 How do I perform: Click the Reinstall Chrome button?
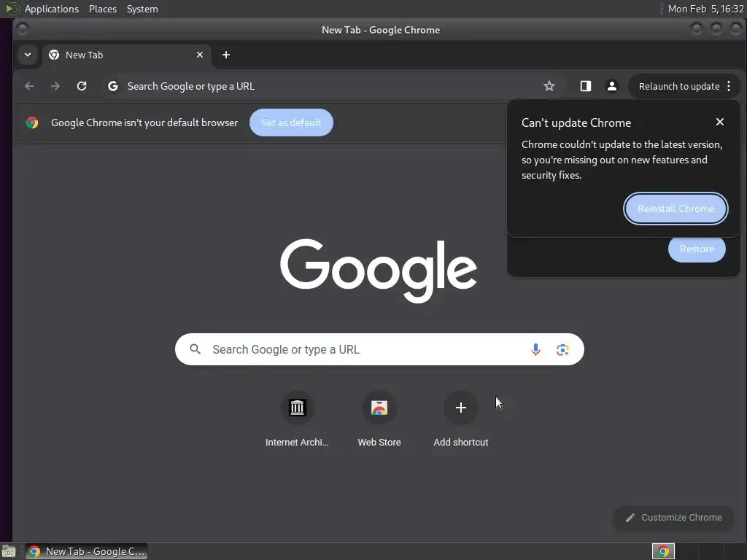pyautogui.click(x=676, y=209)
